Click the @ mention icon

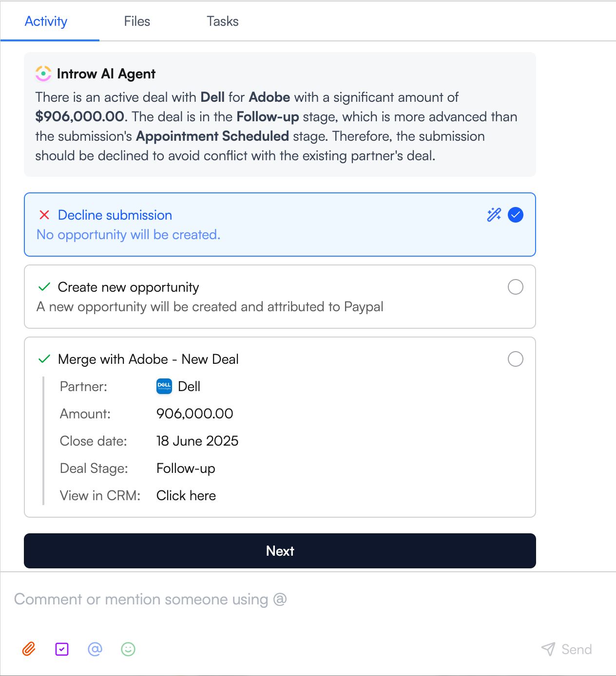pos(95,649)
